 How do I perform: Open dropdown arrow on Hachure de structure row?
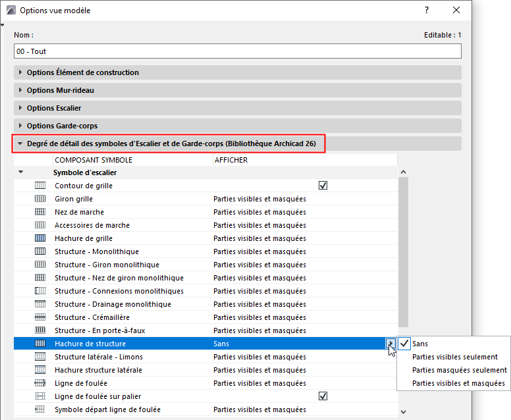[x=390, y=344]
